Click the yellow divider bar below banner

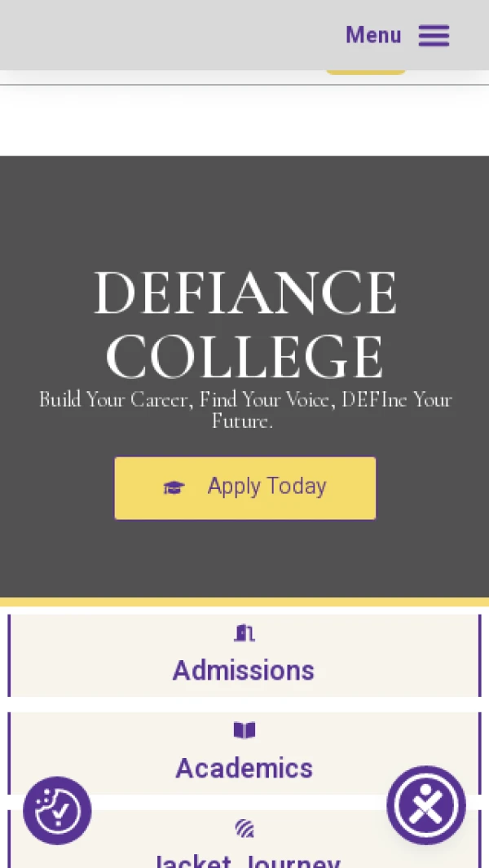coord(244,602)
